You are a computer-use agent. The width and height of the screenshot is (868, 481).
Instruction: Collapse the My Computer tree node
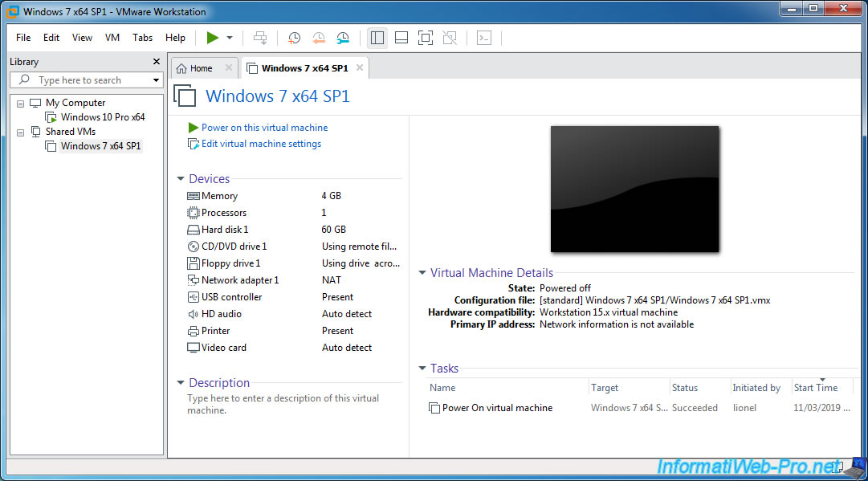click(x=21, y=103)
